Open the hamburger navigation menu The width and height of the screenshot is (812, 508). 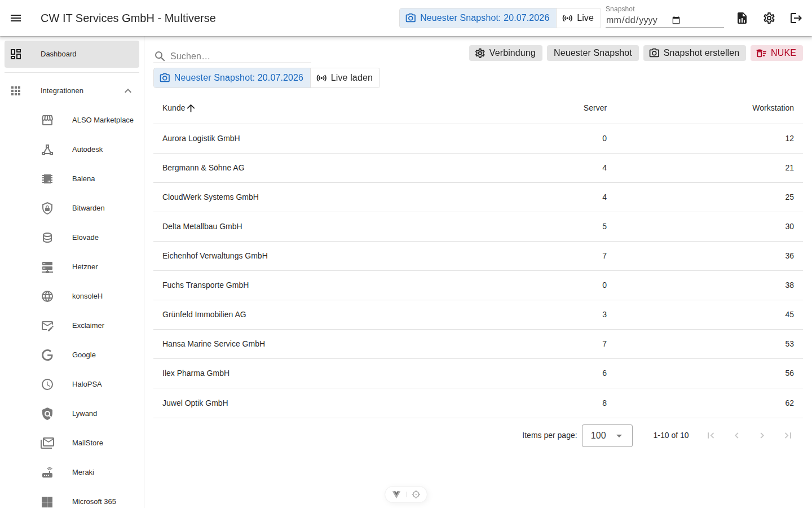[x=16, y=18]
